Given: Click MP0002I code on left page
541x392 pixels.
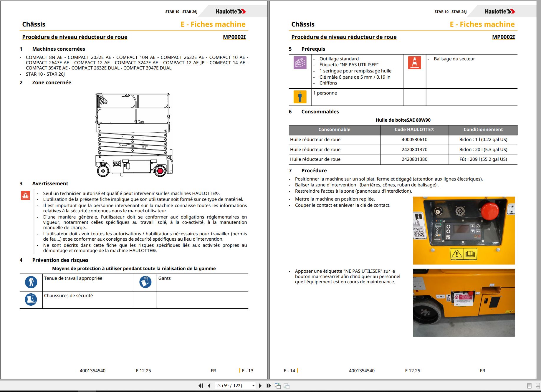Looking at the screenshot, I should pyautogui.click(x=234, y=37).
